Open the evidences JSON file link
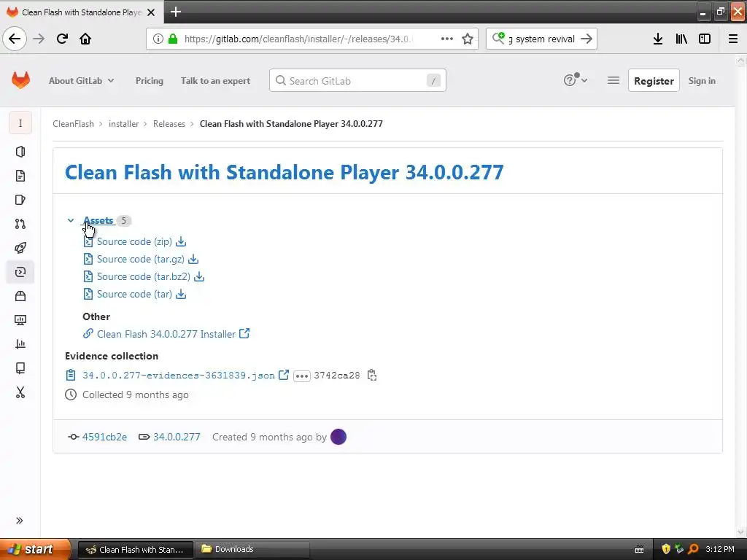 point(179,376)
